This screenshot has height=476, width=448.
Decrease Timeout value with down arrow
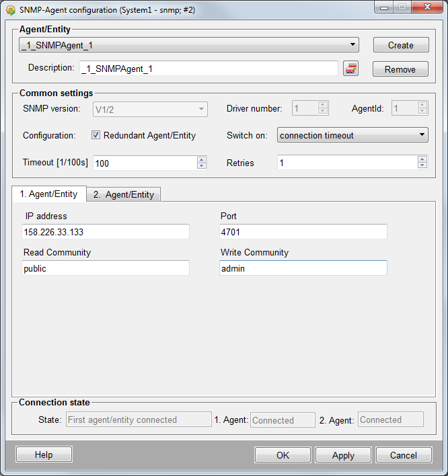pos(202,166)
